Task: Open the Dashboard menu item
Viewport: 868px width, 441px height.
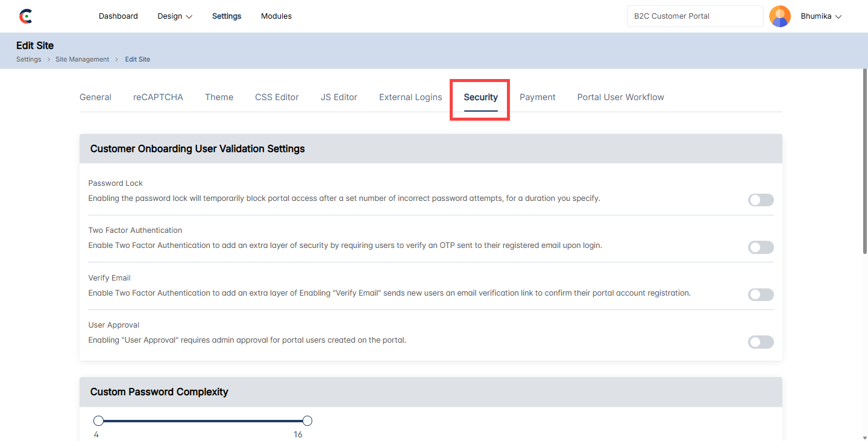Action: pos(118,16)
